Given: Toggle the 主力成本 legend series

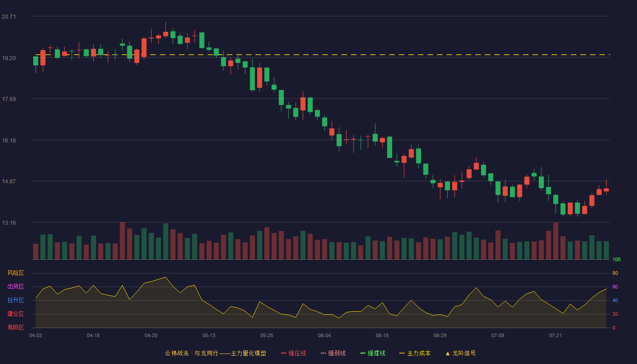Looking at the screenshot, I should coord(415,353).
